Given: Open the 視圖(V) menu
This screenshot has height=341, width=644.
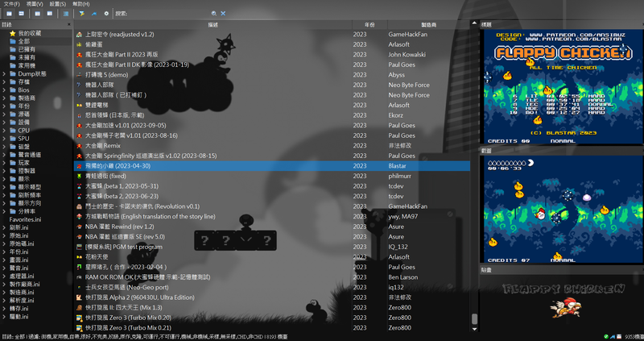Looking at the screenshot, I should point(35,4).
